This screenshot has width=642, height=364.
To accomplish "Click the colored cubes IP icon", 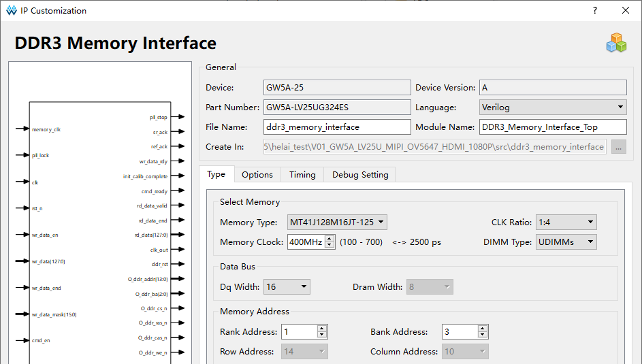I will (616, 43).
